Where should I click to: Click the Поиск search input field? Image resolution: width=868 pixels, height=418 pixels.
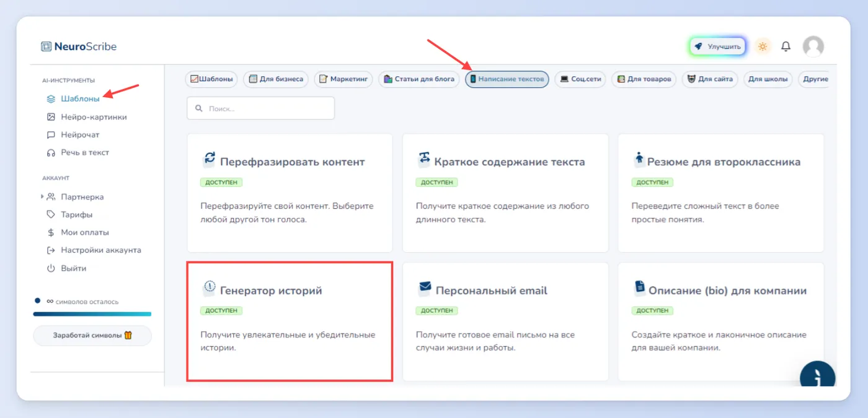(260, 108)
